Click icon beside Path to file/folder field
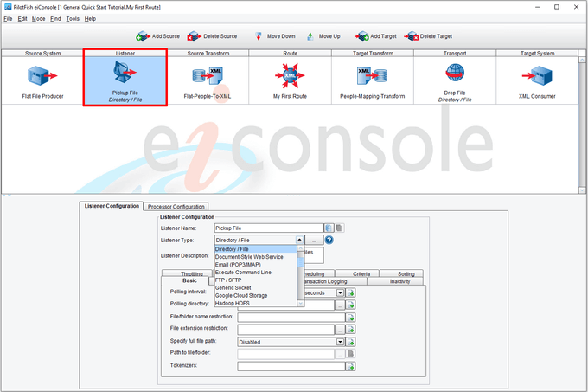 click(350, 353)
